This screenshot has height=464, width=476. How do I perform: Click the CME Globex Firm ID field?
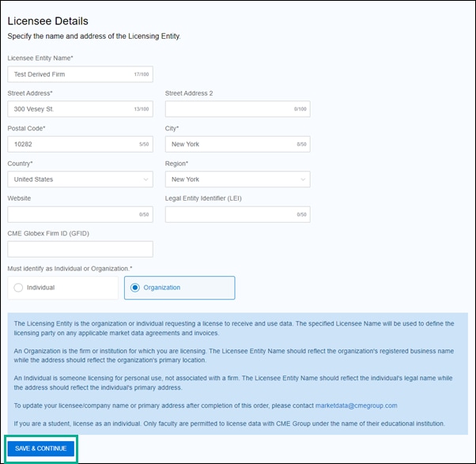click(x=80, y=249)
